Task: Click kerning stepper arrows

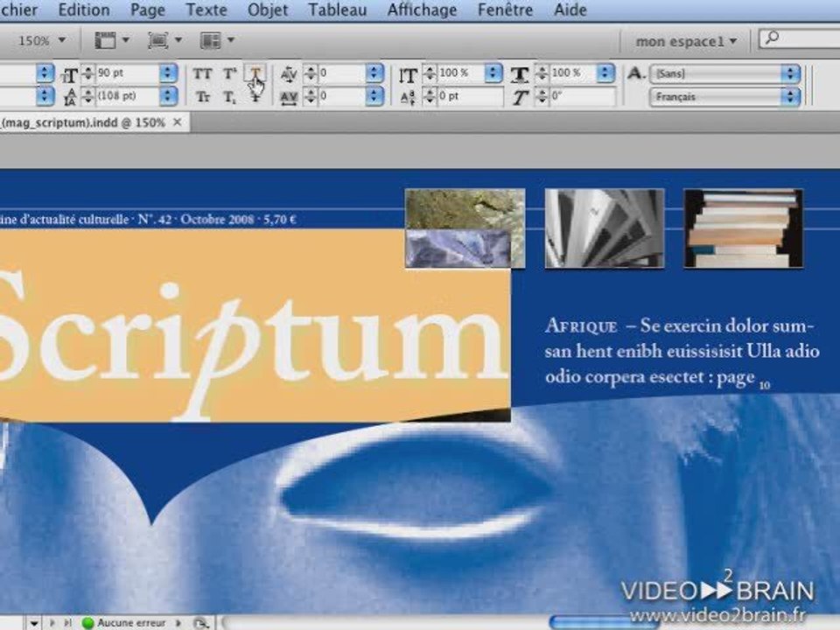Action: [x=310, y=73]
